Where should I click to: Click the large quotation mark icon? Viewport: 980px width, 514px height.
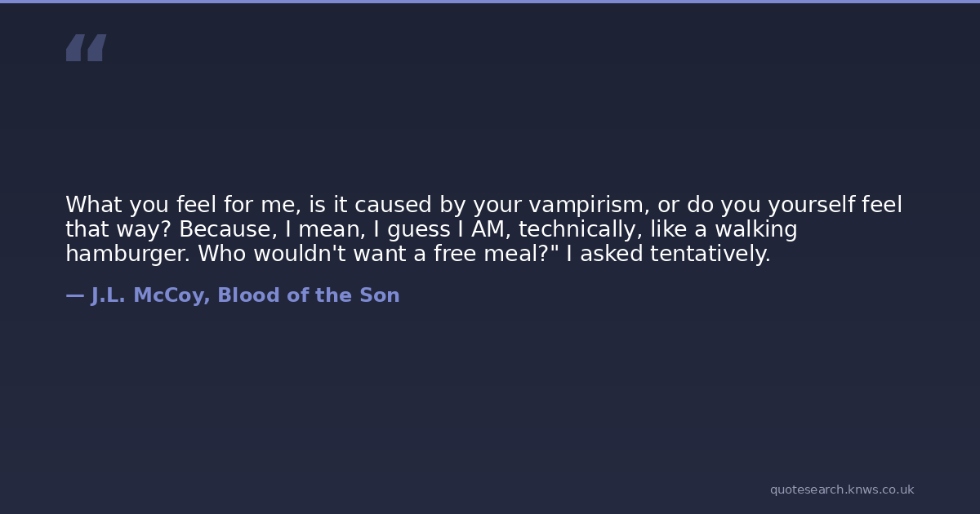coord(86,47)
